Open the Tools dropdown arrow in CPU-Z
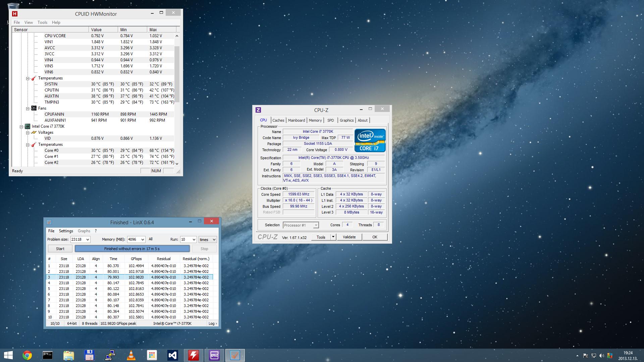Screen dimensions: 644x362 [x=333, y=237]
